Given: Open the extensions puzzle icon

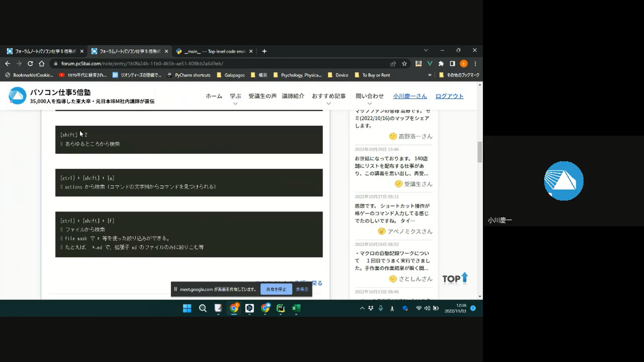Looking at the screenshot, I should [x=441, y=64].
